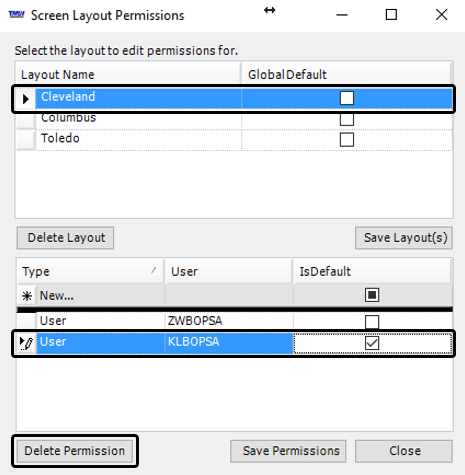The height and width of the screenshot is (475, 465).
Task: Enable GlobalDefault checkbox for Columbus
Action: [347, 119]
